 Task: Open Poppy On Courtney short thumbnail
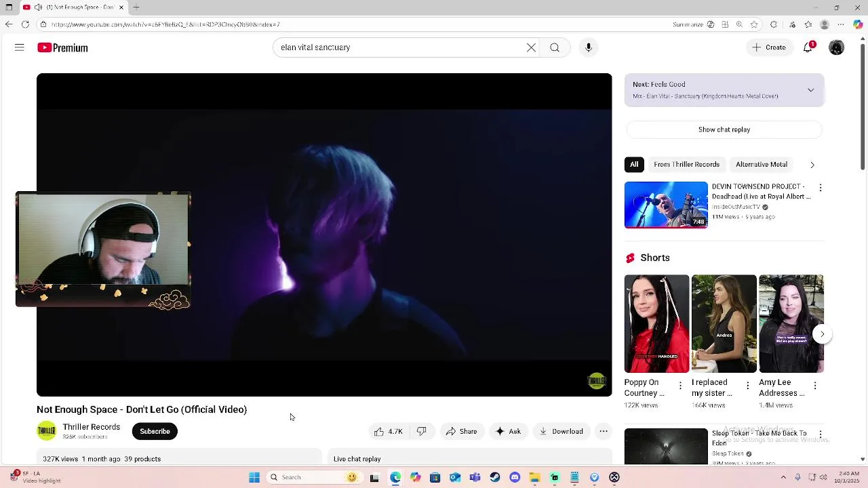656,323
